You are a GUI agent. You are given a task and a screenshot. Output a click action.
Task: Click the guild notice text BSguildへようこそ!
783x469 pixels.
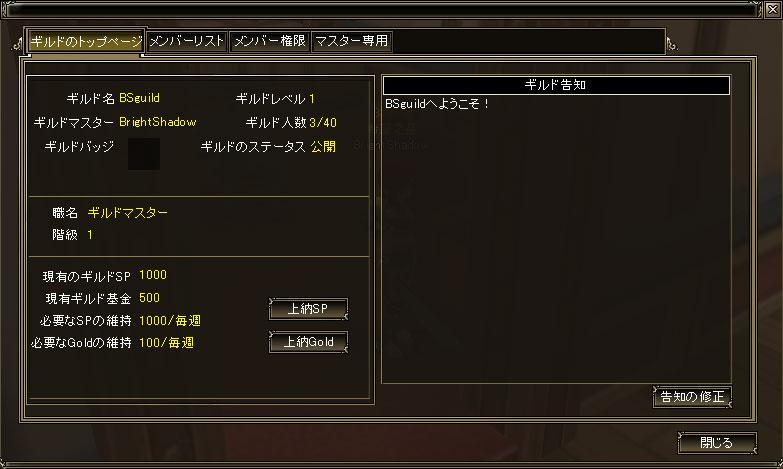coord(437,104)
